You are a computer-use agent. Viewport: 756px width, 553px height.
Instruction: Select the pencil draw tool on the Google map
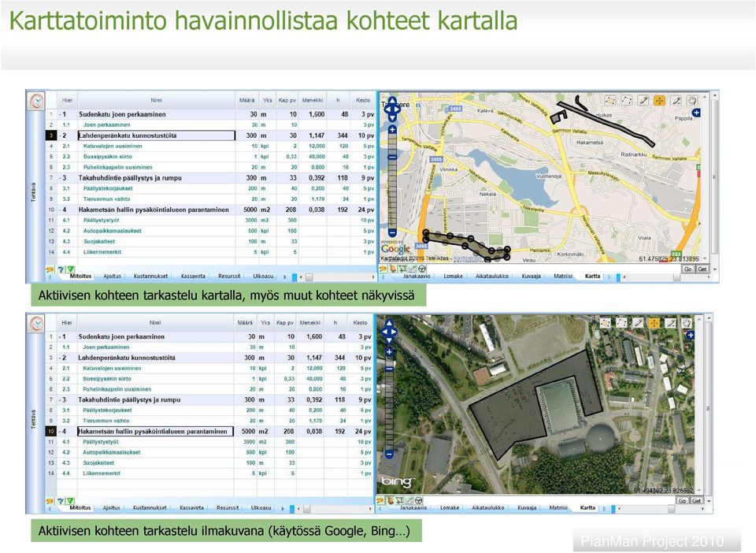point(643,100)
